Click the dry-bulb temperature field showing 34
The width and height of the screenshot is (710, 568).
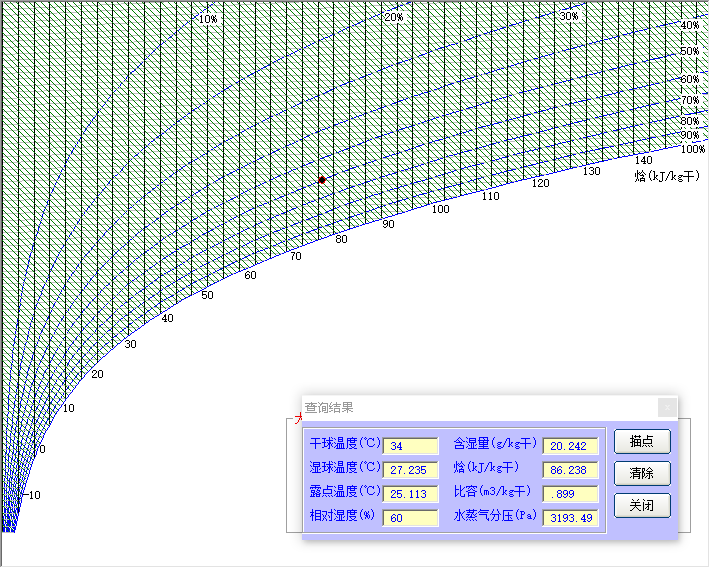point(410,445)
